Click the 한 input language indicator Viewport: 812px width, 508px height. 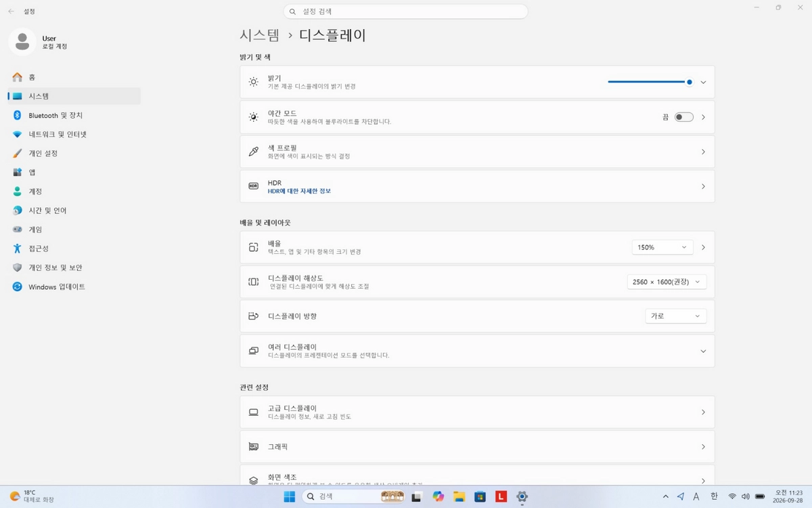click(714, 496)
